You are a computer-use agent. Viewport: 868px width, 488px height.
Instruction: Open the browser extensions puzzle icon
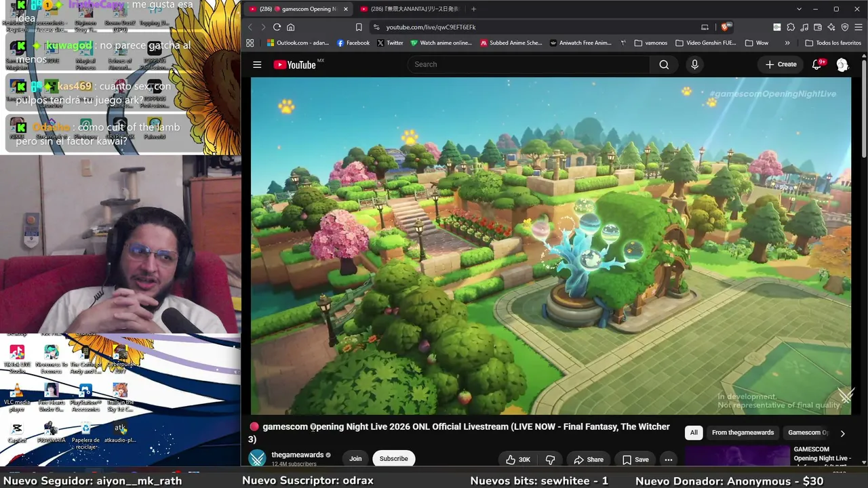pyautogui.click(x=791, y=27)
